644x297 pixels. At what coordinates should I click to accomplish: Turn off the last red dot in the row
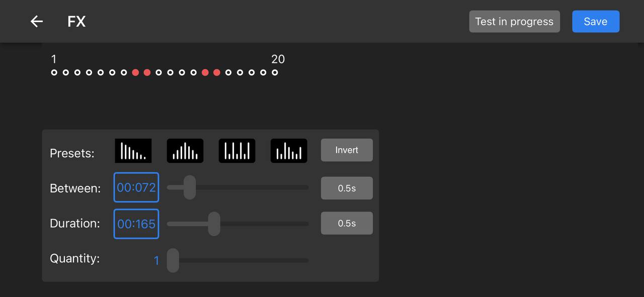point(217,72)
